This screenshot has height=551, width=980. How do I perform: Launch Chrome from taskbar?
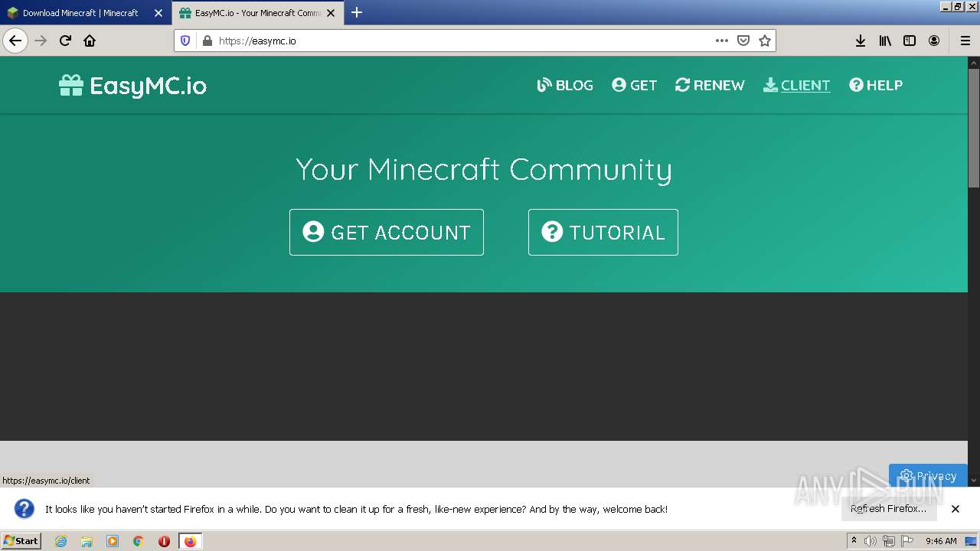[139, 541]
